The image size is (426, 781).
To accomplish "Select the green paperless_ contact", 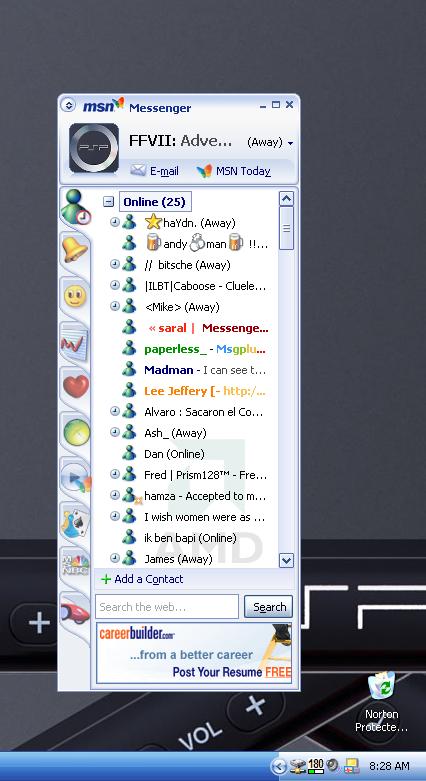I will click(x=205, y=349).
